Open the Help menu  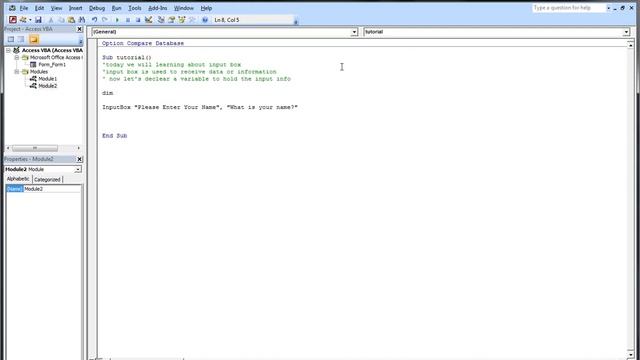[206, 8]
